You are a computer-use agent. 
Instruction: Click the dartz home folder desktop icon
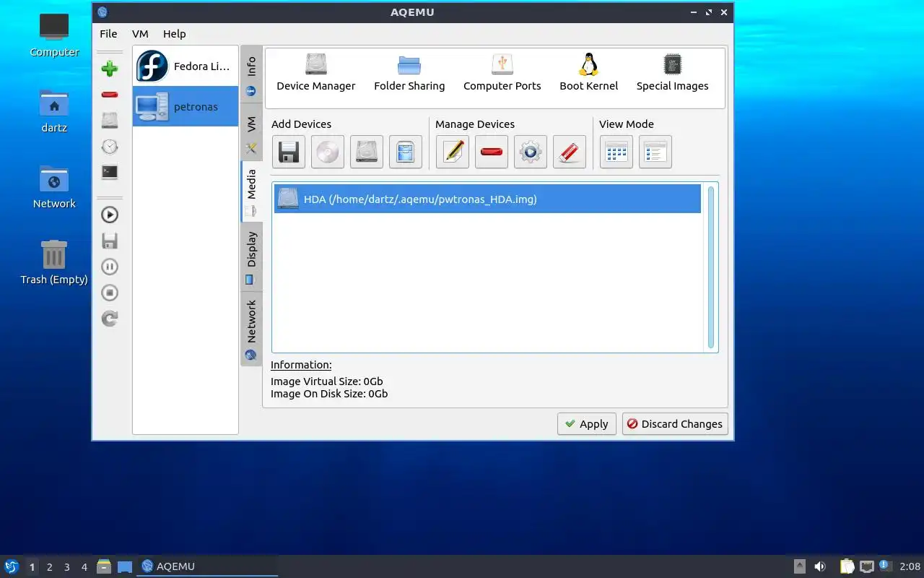(54, 111)
